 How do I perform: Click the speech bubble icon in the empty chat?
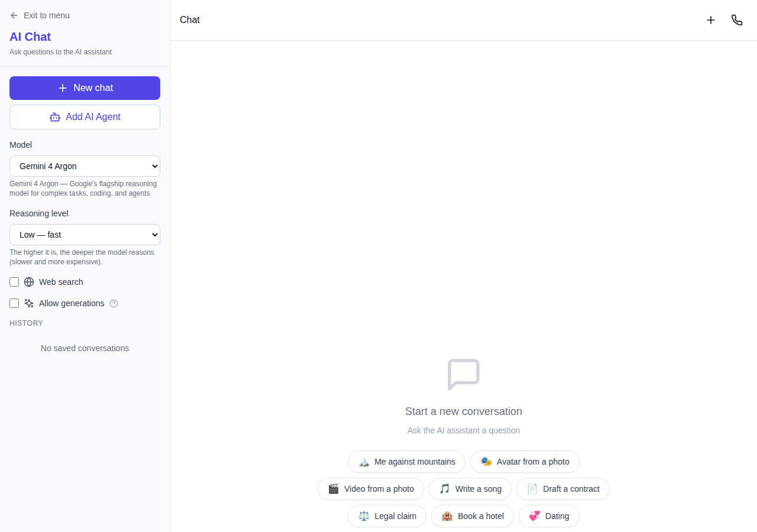coord(464,375)
